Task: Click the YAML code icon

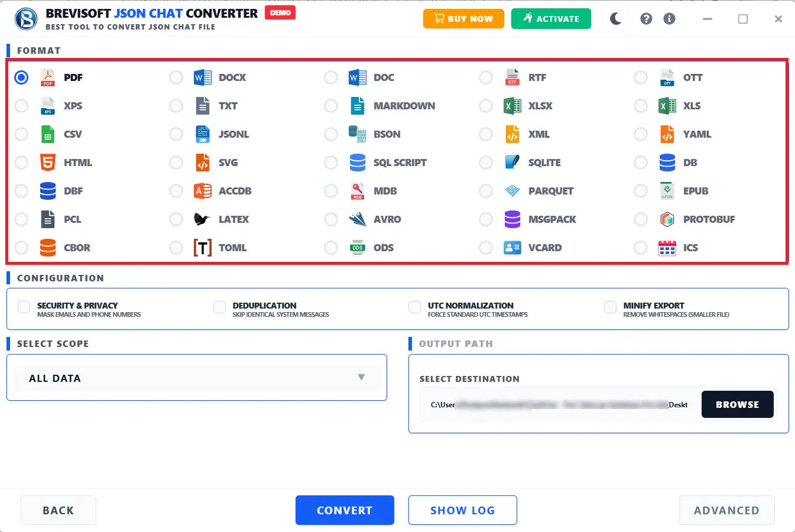Action: pos(667,134)
